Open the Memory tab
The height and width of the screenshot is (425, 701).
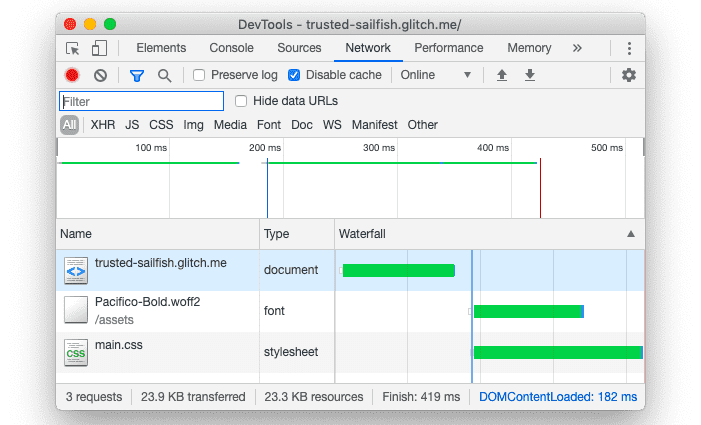coord(529,48)
